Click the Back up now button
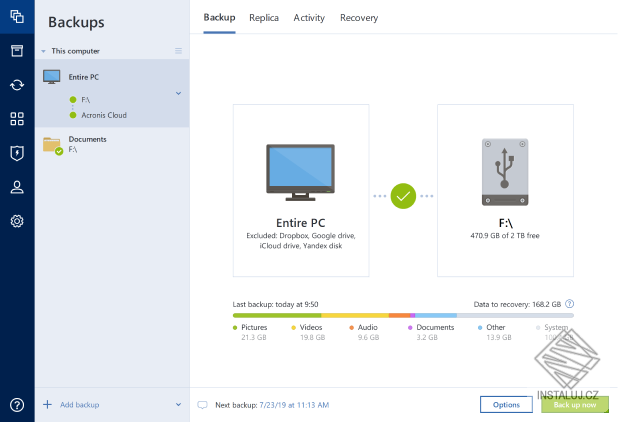 coord(575,405)
